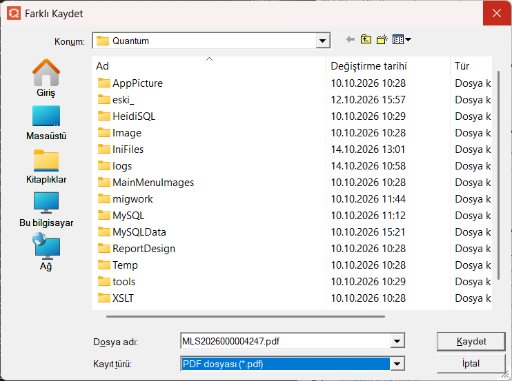Go up one folder level

click(366, 40)
